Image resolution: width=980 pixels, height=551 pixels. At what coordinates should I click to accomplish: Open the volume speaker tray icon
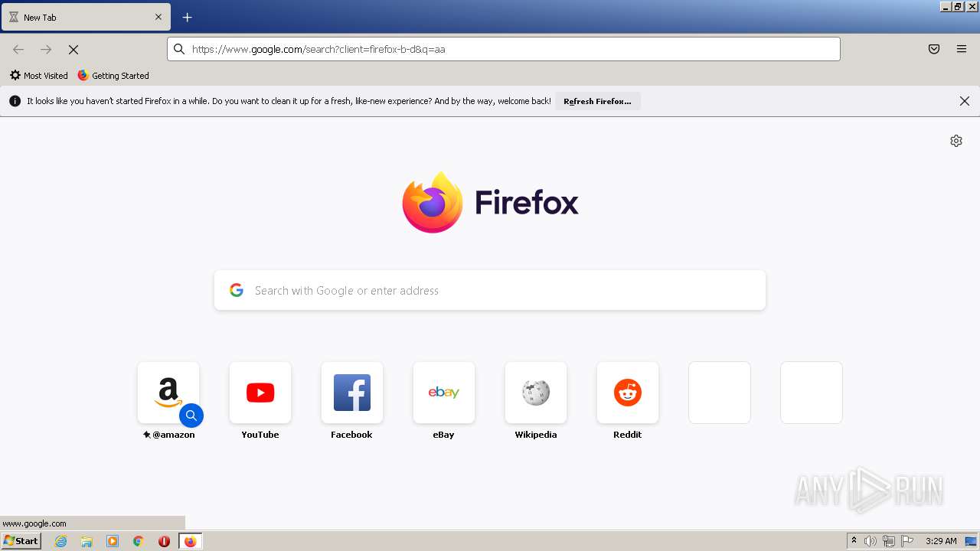871,541
